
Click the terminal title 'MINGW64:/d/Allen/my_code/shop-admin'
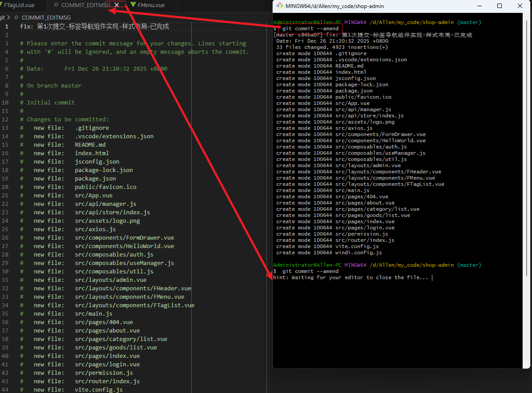coord(335,6)
